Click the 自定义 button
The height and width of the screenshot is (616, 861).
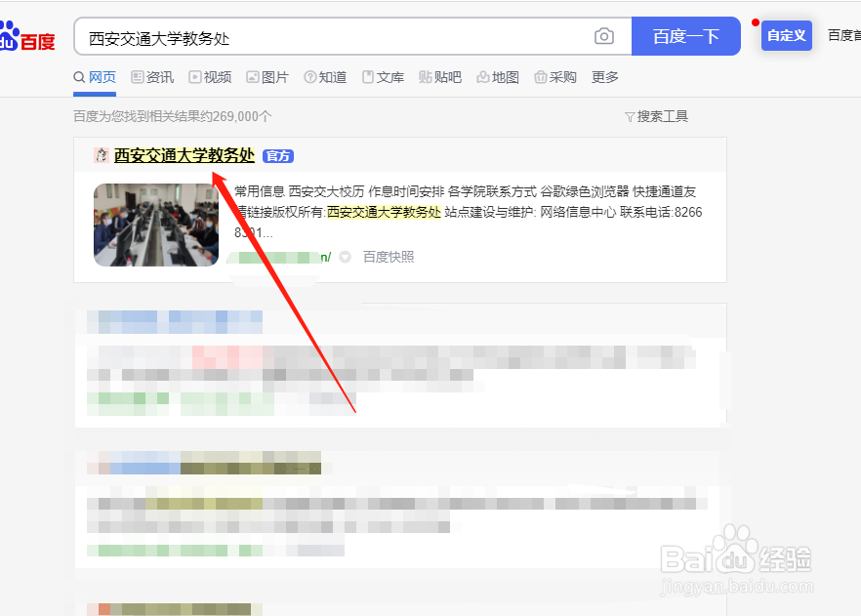point(787,36)
